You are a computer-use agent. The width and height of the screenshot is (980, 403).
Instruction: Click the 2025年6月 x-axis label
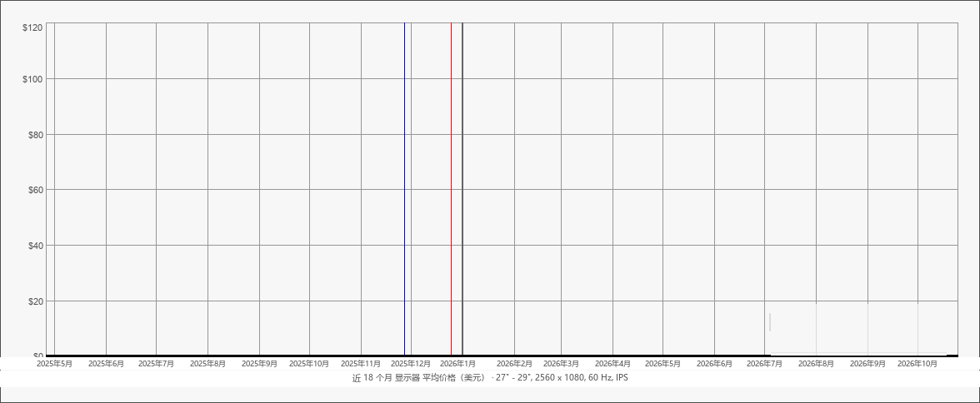pyautogui.click(x=107, y=363)
